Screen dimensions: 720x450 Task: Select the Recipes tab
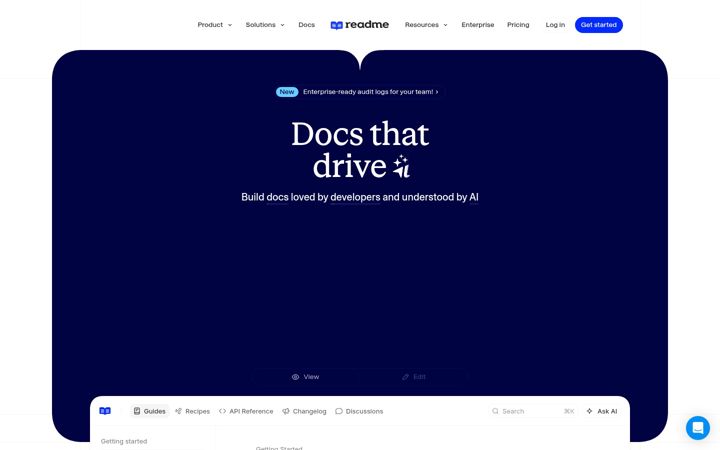(x=192, y=411)
